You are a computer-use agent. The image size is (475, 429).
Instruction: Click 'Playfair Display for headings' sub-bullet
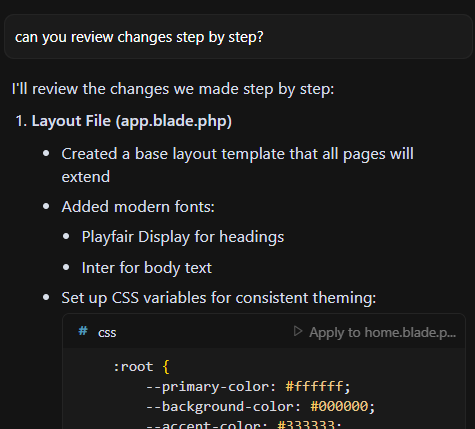tap(183, 237)
